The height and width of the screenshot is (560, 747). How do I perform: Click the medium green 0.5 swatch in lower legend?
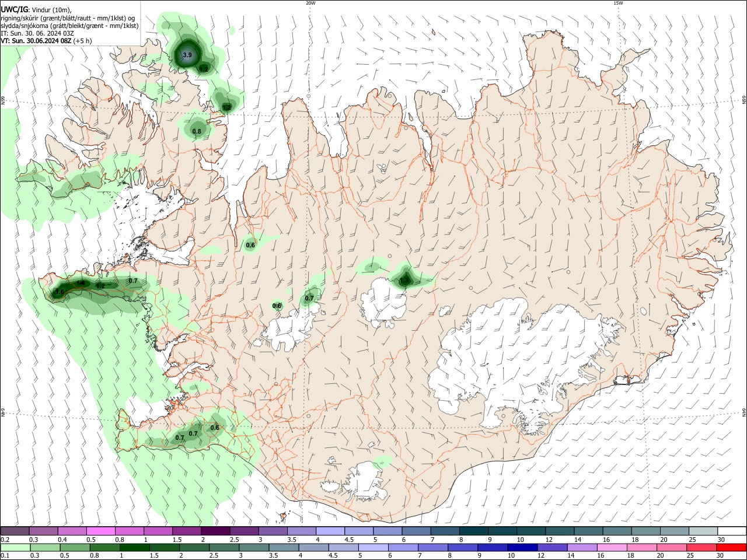pos(75,548)
